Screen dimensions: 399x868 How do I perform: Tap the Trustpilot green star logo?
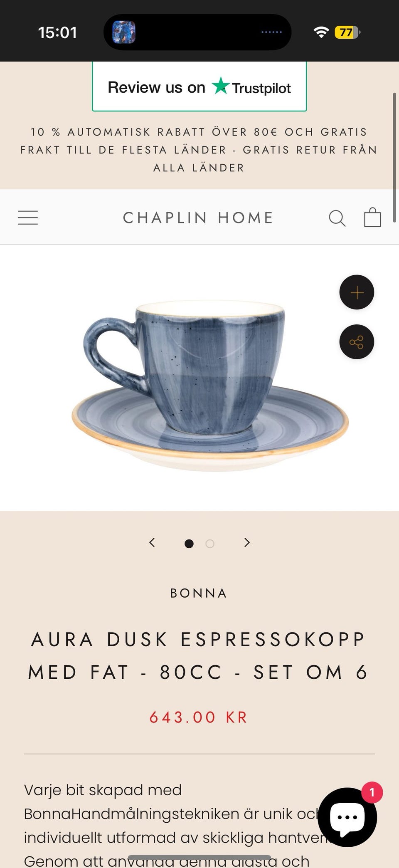point(220,86)
